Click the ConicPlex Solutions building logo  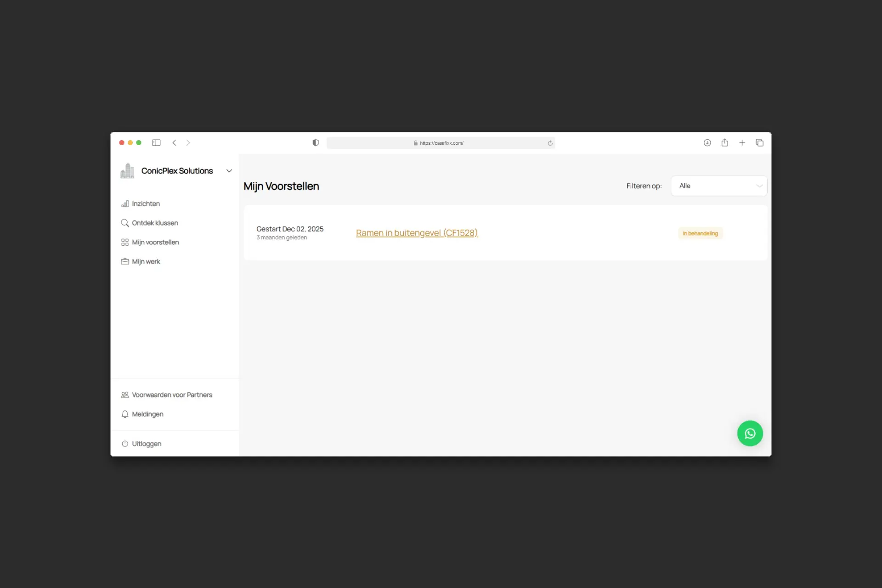coord(127,171)
